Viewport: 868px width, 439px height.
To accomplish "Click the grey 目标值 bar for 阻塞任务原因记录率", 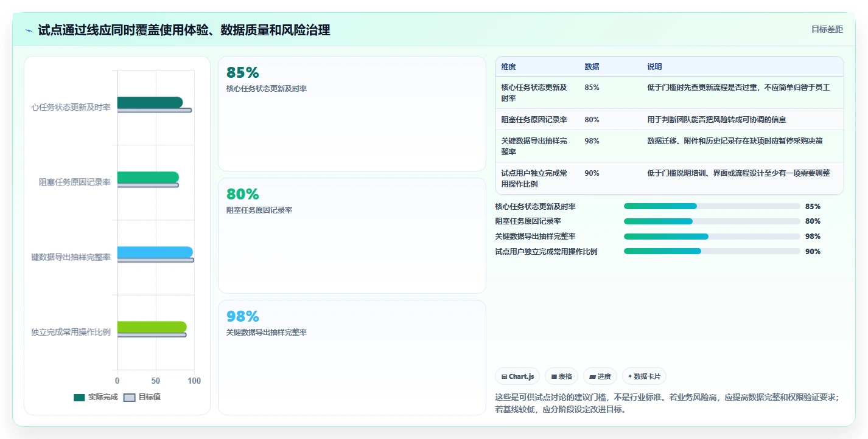I will point(148,185).
